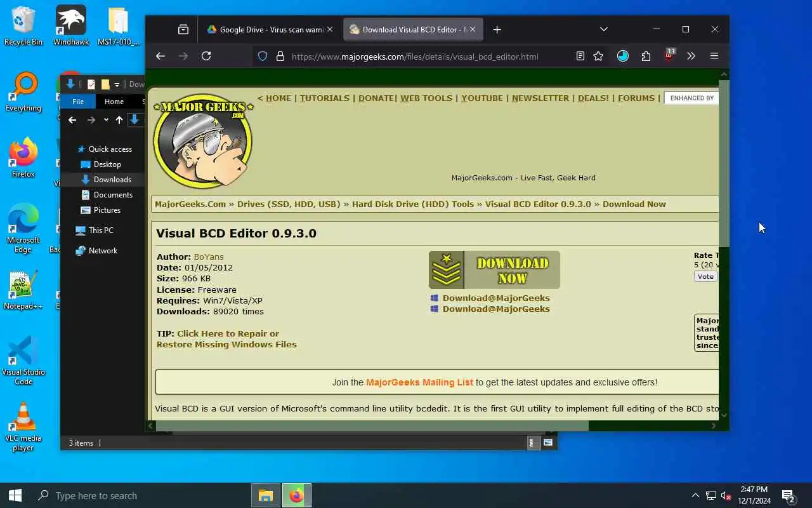Open NEWSLETTER in site navigation
The height and width of the screenshot is (508, 812).
(x=540, y=98)
